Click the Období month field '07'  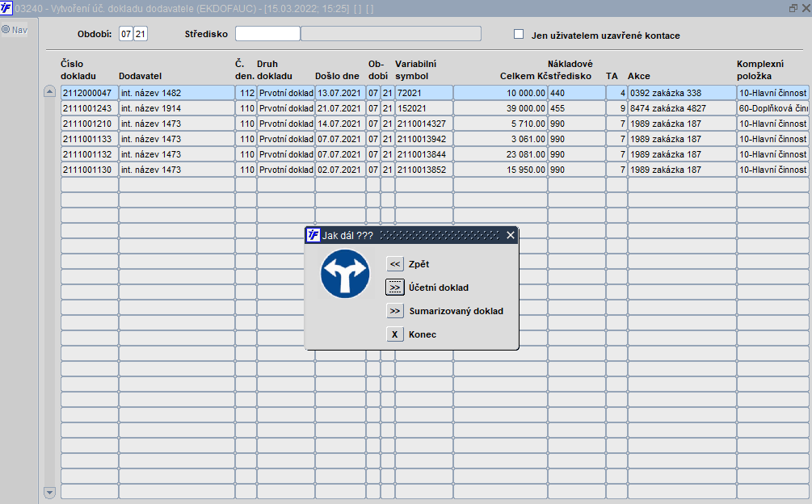click(126, 34)
